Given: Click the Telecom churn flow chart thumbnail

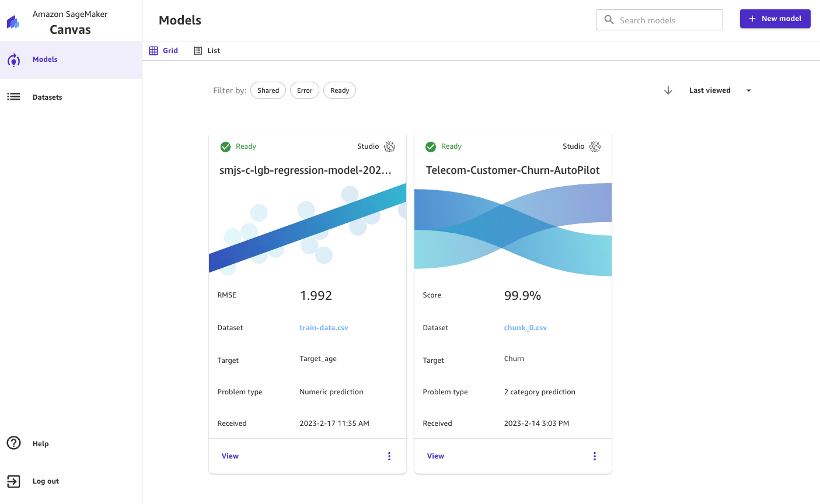Looking at the screenshot, I should [x=513, y=229].
